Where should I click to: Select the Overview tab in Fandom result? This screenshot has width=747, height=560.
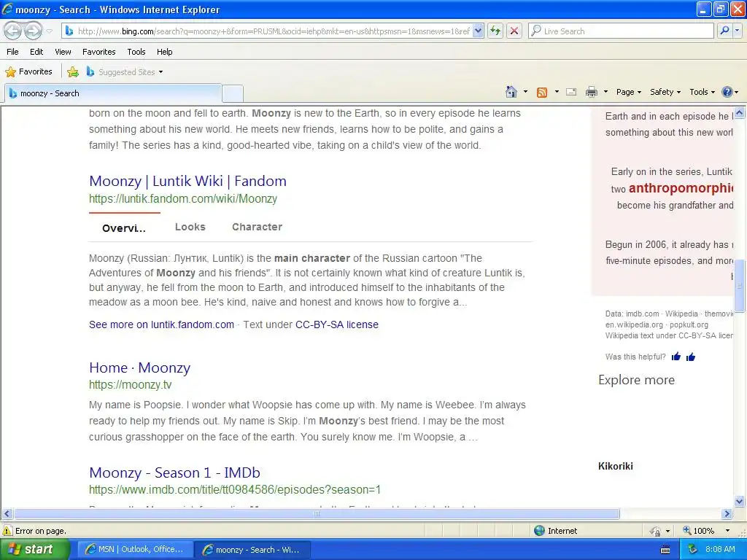click(x=124, y=228)
